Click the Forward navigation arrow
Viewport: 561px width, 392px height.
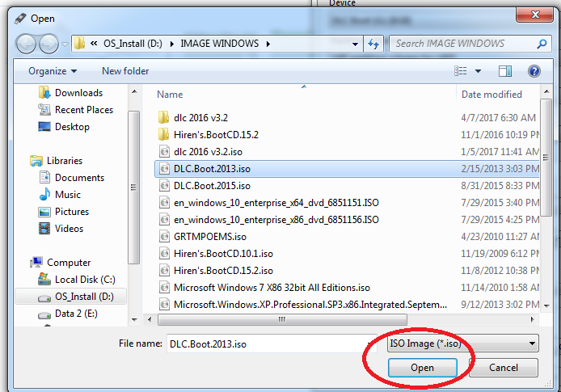tap(49, 44)
